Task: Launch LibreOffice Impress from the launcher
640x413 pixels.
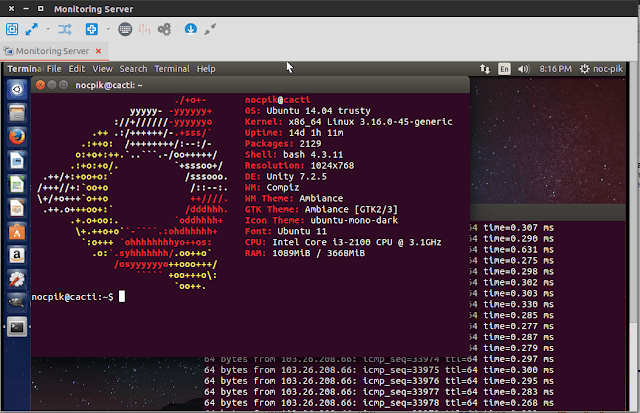Action: tap(17, 208)
